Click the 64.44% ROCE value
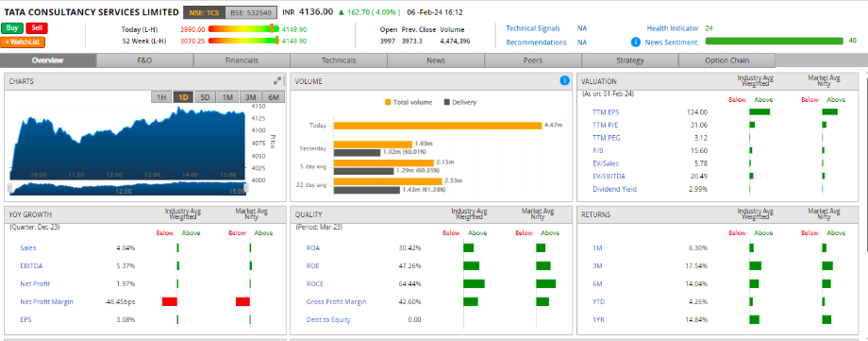This screenshot has height=341, width=868. (x=409, y=284)
